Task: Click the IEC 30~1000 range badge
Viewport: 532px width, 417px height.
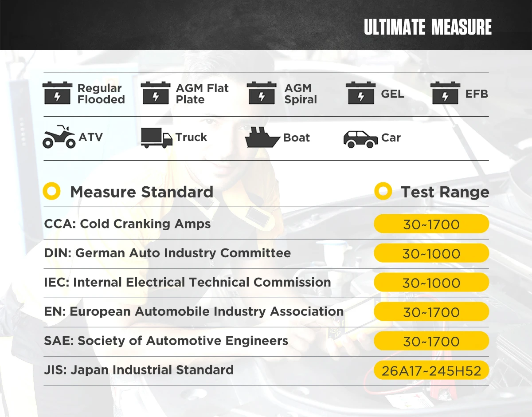Action: click(431, 283)
